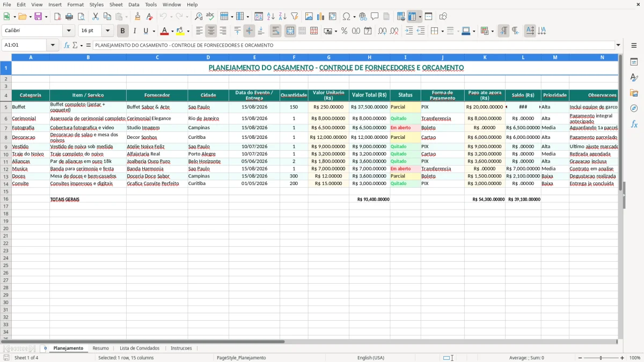The image size is (644, 362).
Task: Toggle Print Preview
Action: pyautogui.click(x=81, y=17)
